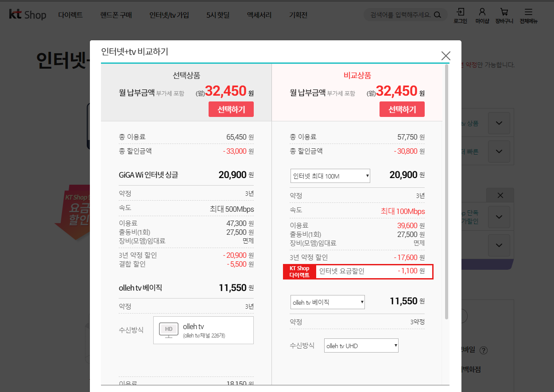Open the 5시 핫딜 menu
Image resolution: width=554 pixels, height=392 pixels.
tap(218, 15)
